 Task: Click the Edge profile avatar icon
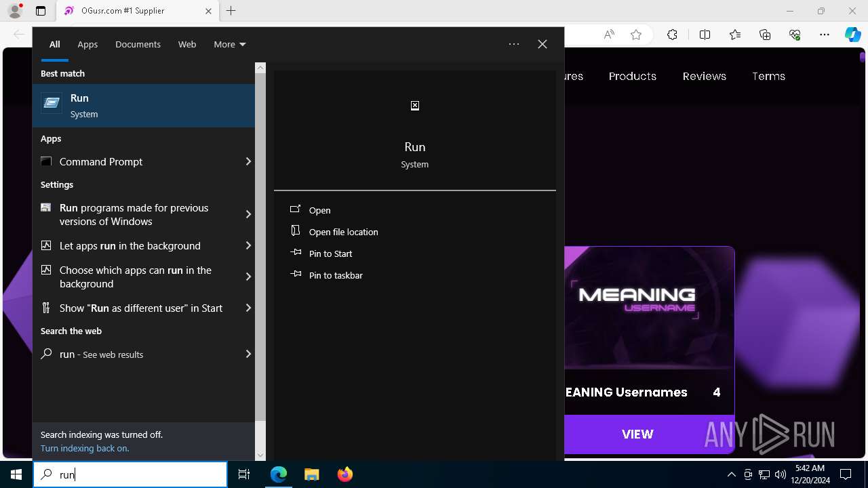pyautogui.click(x=15, y=11)
